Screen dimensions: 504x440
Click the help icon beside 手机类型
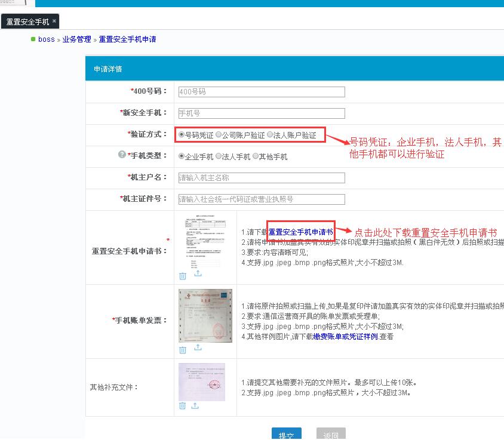click(x=122, y=155)
